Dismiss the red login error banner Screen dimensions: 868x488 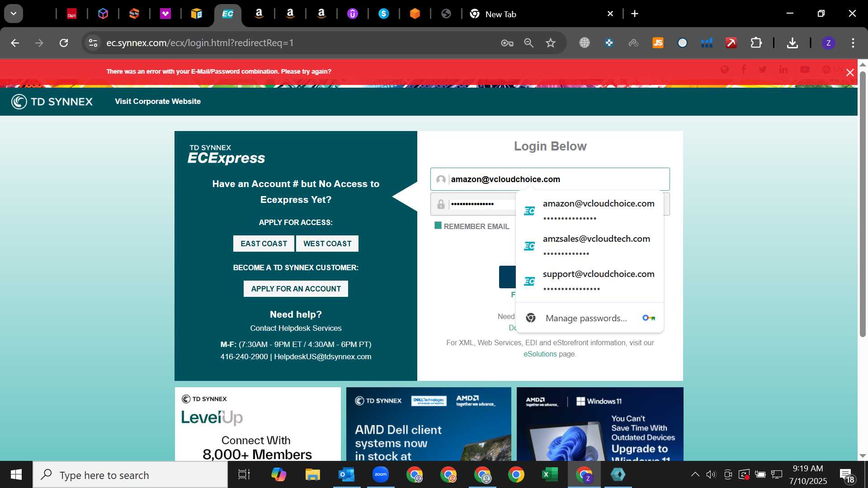click(x=849, y=72)
